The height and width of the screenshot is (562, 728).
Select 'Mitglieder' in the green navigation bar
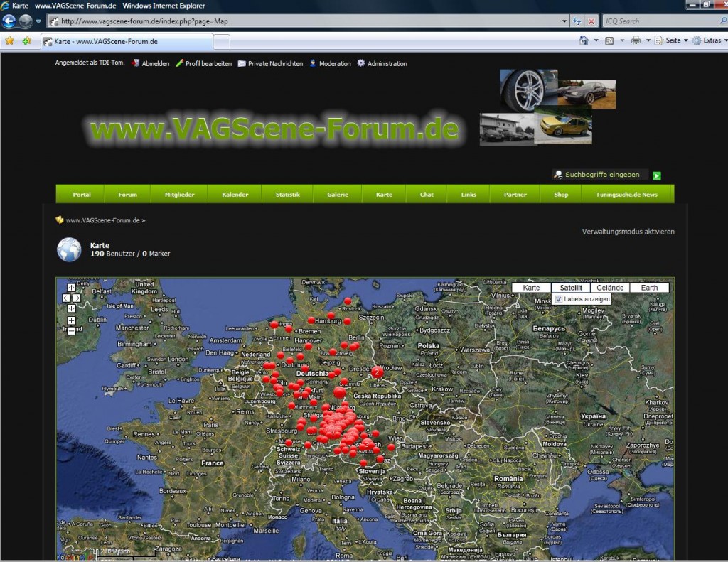(179, 194)
